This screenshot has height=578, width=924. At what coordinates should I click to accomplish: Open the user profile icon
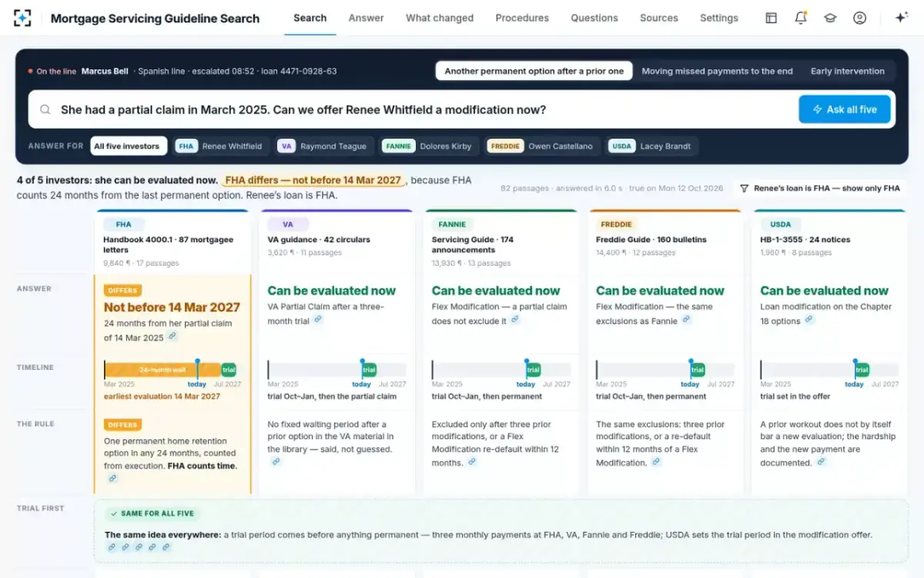pyautogui.click(x=860, y=18)
